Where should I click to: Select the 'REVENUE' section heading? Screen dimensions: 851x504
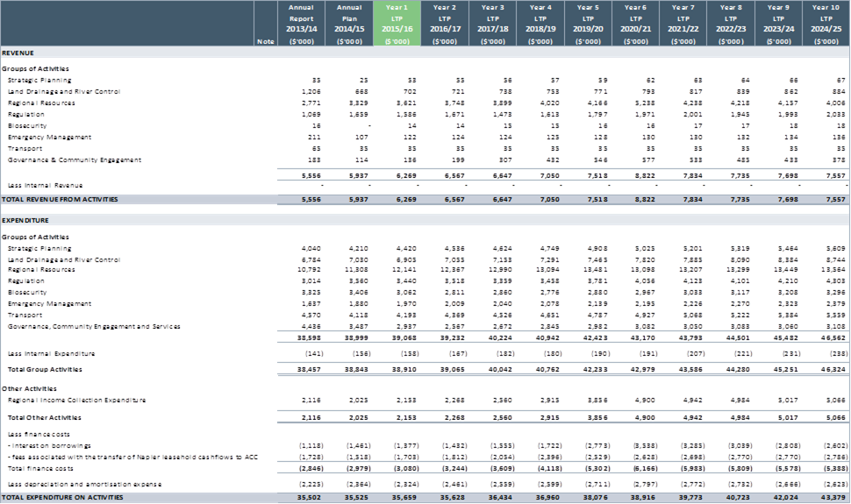tap(18, 53)
